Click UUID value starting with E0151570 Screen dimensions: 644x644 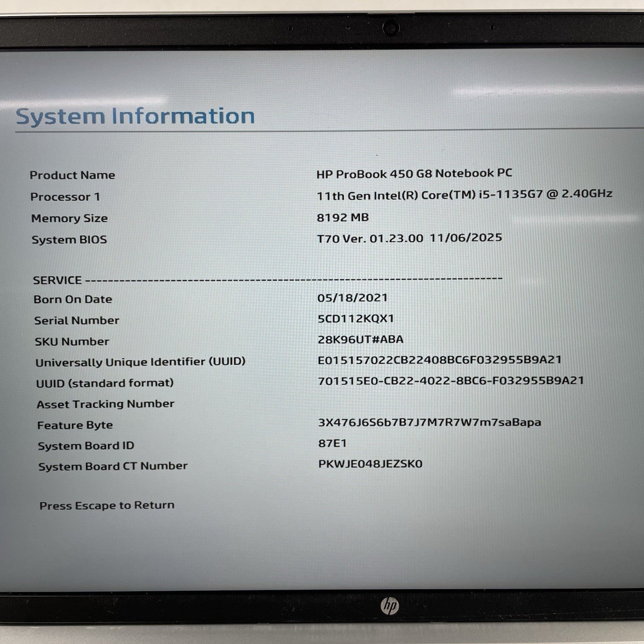[440, 360]
